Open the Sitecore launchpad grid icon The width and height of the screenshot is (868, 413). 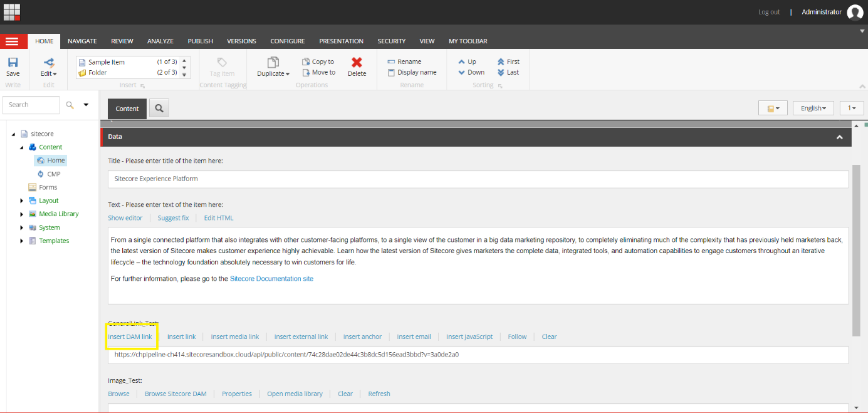pos(12,11)
